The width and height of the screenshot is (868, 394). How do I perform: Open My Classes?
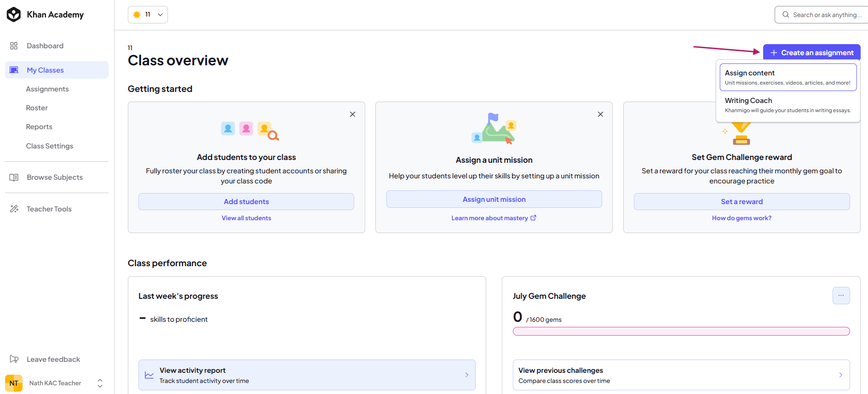click(57, 70)
